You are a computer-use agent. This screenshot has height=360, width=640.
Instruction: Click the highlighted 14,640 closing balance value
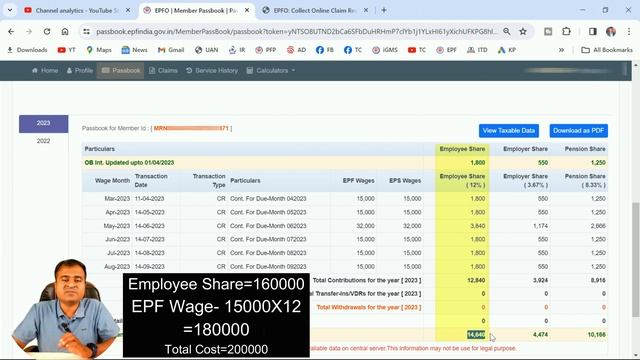[476, 335]
